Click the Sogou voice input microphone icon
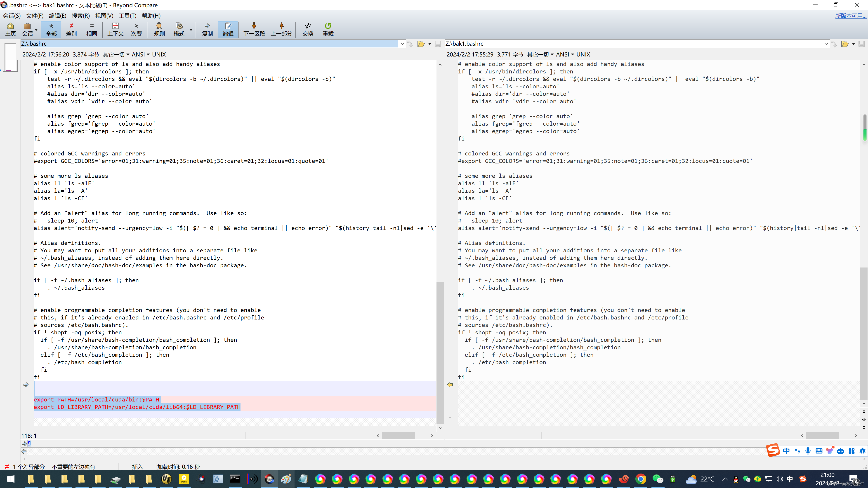The width and height of the screenshot is (868, 488). (808, 451)
